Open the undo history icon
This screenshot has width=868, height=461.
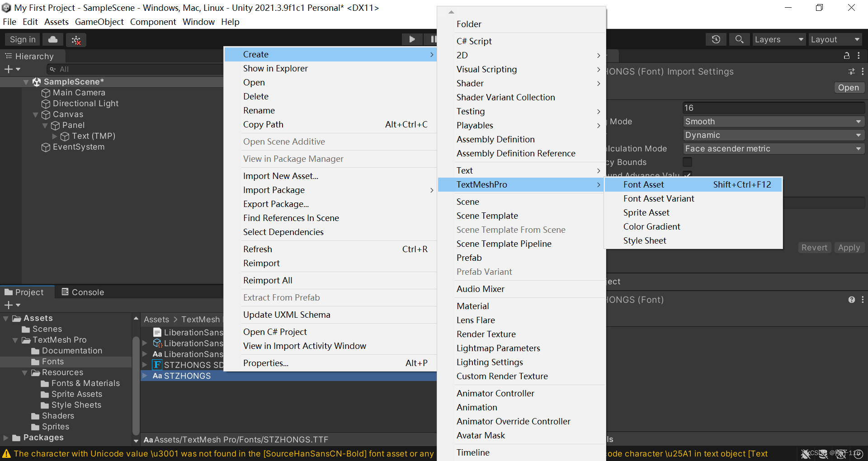[716, 39]
